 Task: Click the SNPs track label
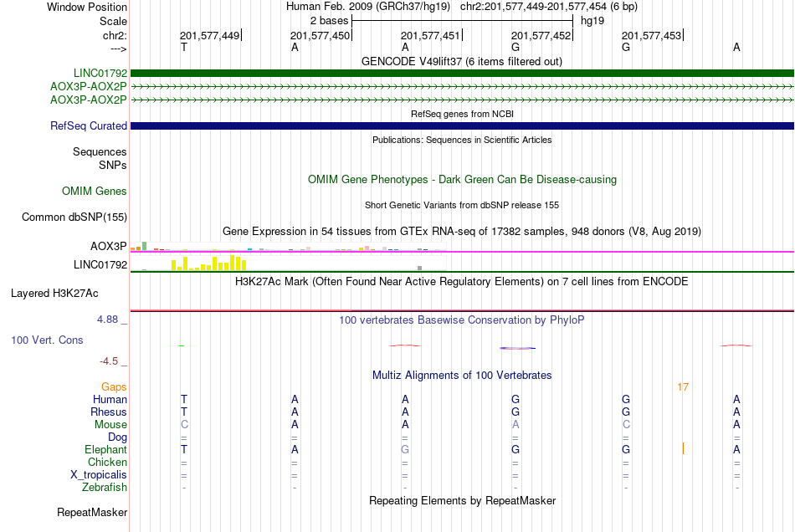pos(113,165)
